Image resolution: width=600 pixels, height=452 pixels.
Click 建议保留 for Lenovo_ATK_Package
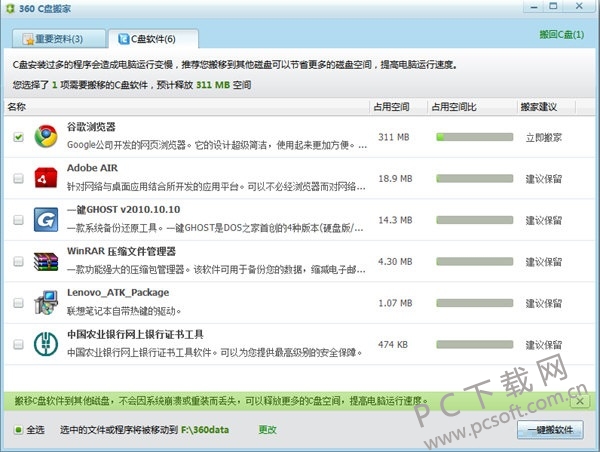pos(544,304)
